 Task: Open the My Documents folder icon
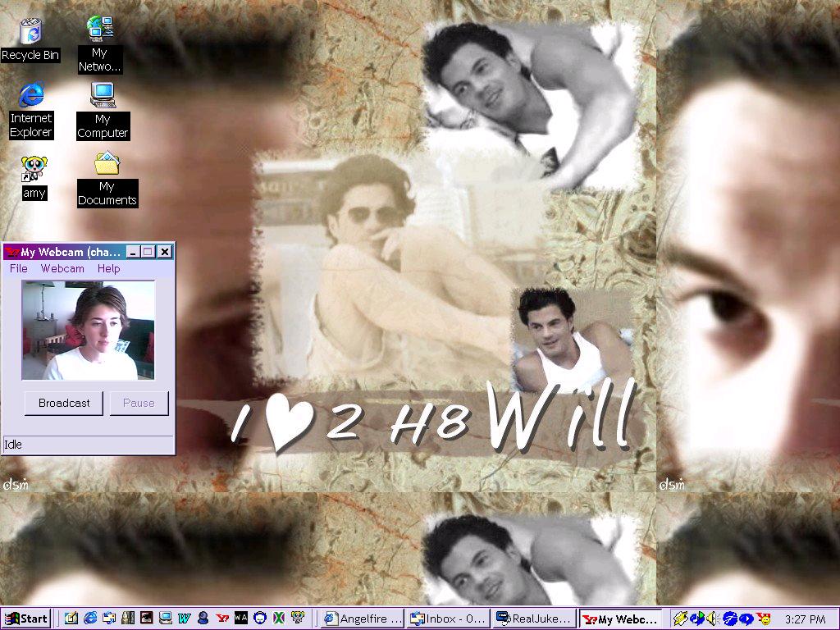[x=107, y=164]
